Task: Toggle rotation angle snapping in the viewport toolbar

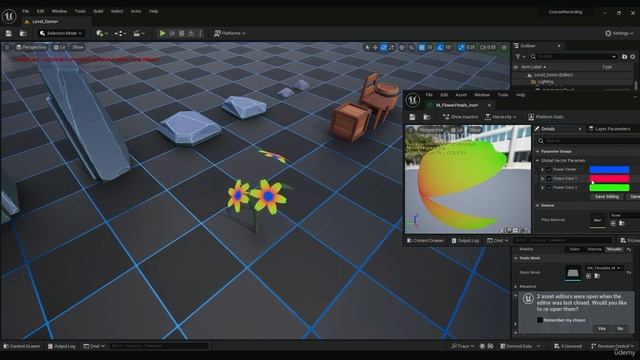Action: pos(440,48)
